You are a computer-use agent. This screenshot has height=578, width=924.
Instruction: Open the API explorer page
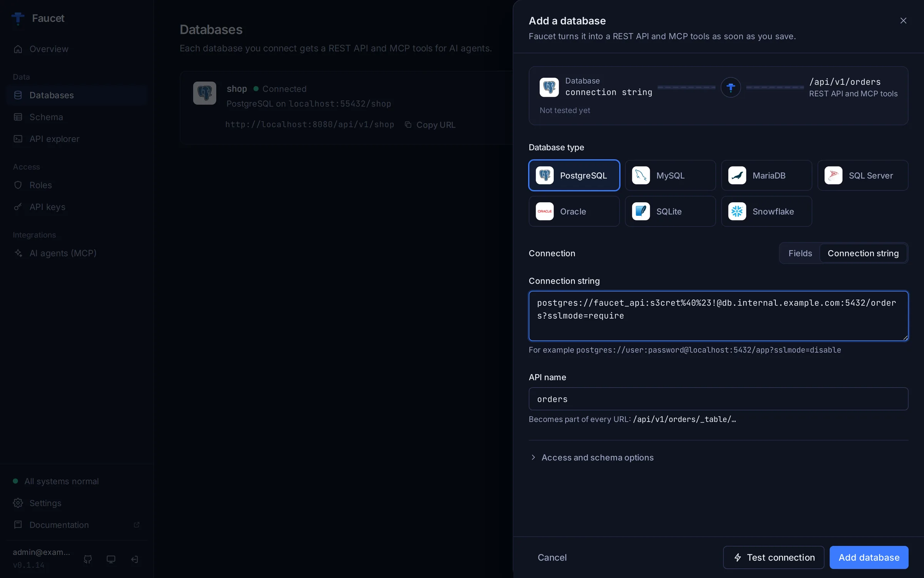[77, 139]
